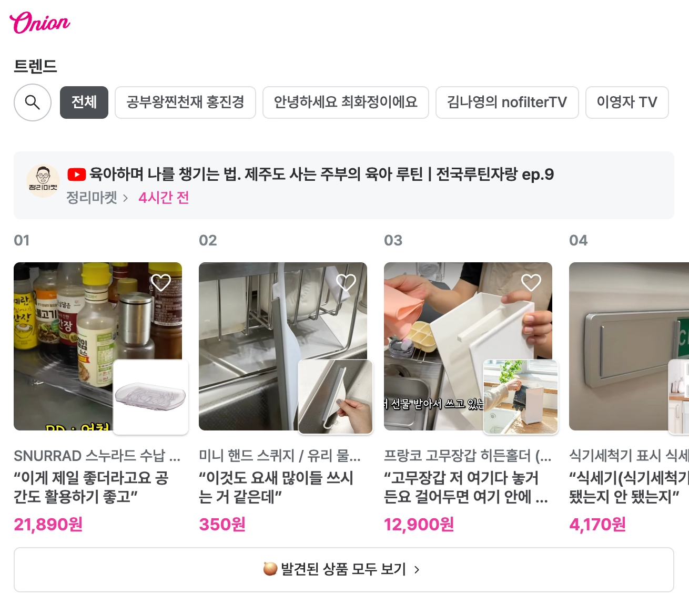Select 공부왕찐천재 홍진경 channel tab
689x616 pixels.
pyautogui.click(x=185, y=102)
